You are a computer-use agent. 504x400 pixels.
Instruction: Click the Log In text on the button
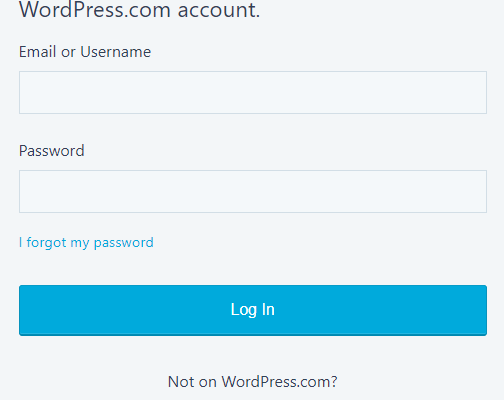coord(253,310)
